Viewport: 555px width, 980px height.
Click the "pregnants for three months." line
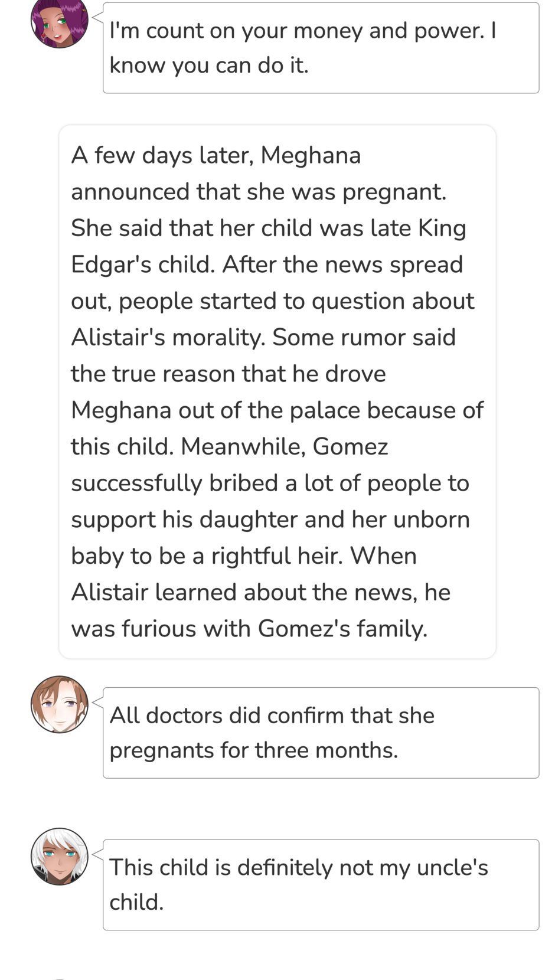[254, 750]
